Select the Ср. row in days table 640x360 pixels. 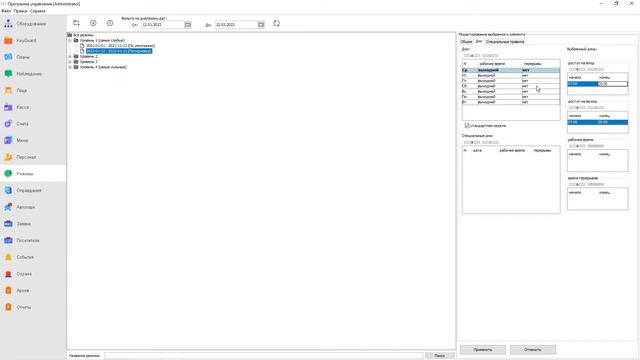(x=511, y=70)
